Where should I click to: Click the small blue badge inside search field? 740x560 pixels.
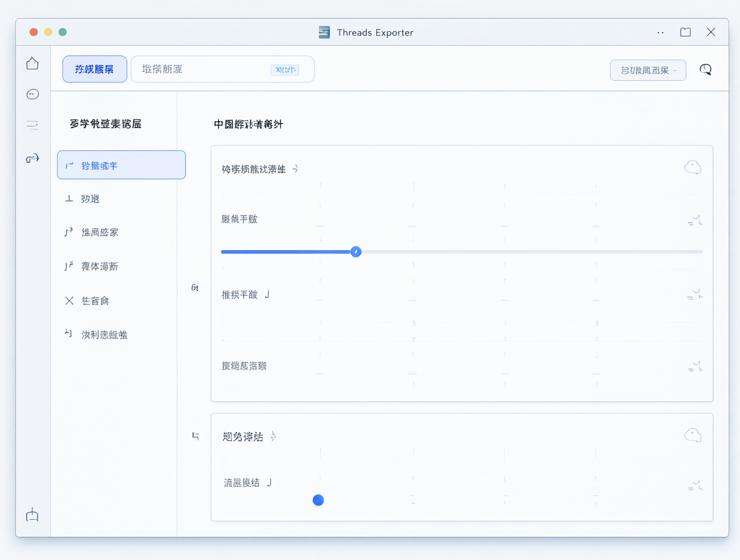click(x=285, y=70)
